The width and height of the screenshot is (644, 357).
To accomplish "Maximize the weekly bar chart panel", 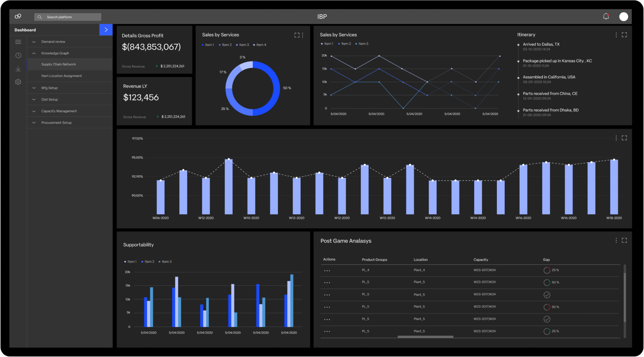I will point(624,138).
